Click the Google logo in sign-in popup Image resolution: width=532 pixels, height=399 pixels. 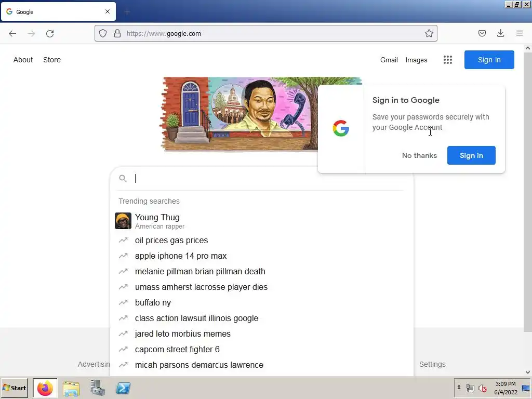coord(341,129)
